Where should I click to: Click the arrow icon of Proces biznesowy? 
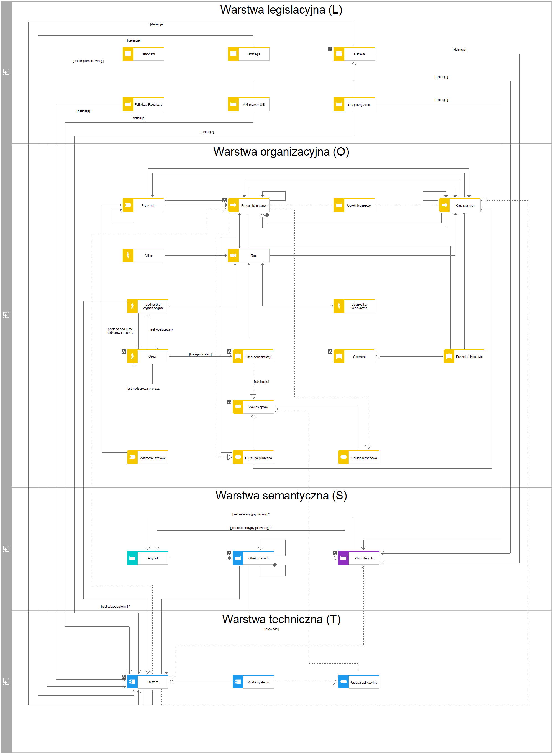click(234, 205)
